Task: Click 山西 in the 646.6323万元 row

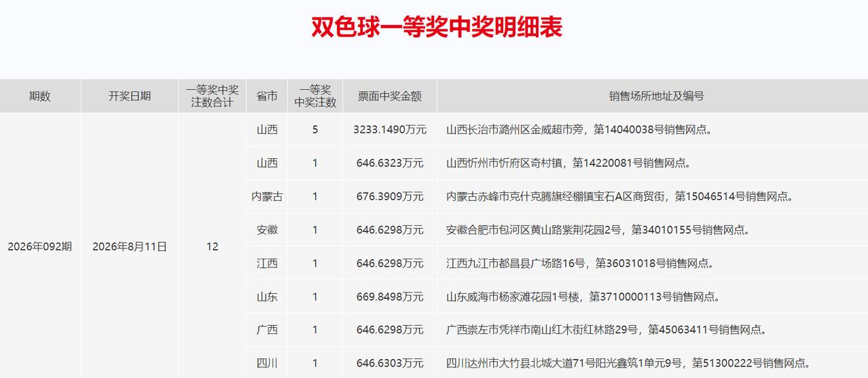Action: 267,163
